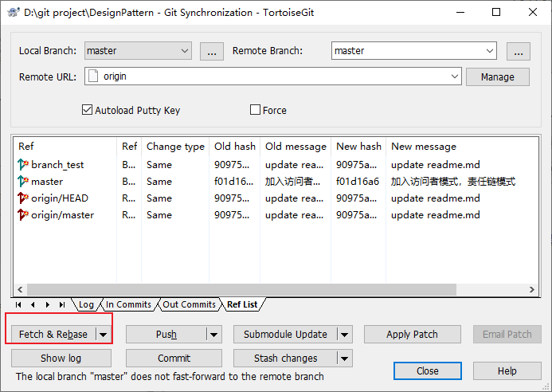Click the Manage remotes button

(x=497, y=76)
